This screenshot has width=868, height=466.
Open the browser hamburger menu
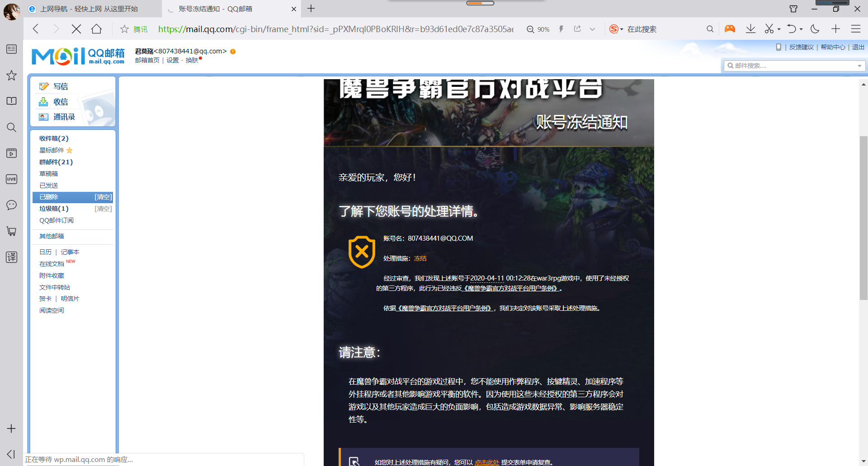coord(855,29)
